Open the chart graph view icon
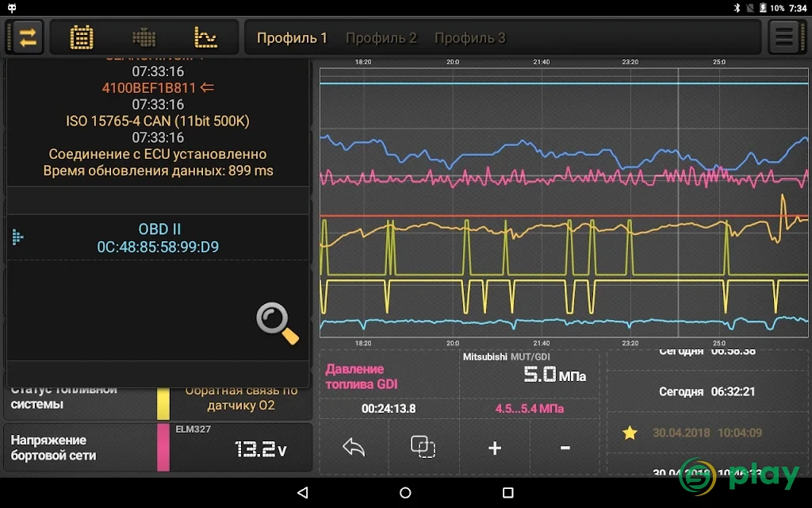This screenshot has width=812, height=508. (x=205, y=37)
